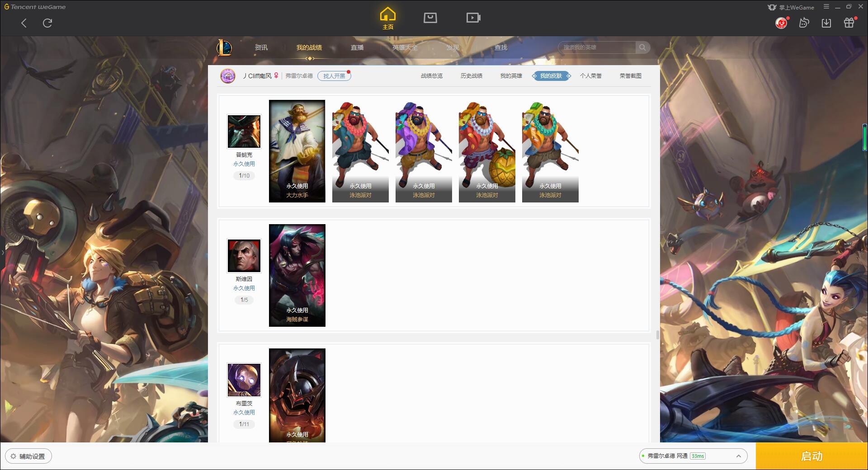The width and height of the screenshot is (868, 470).
Task: Open the 主页 home icon
Action: (388, 19)
